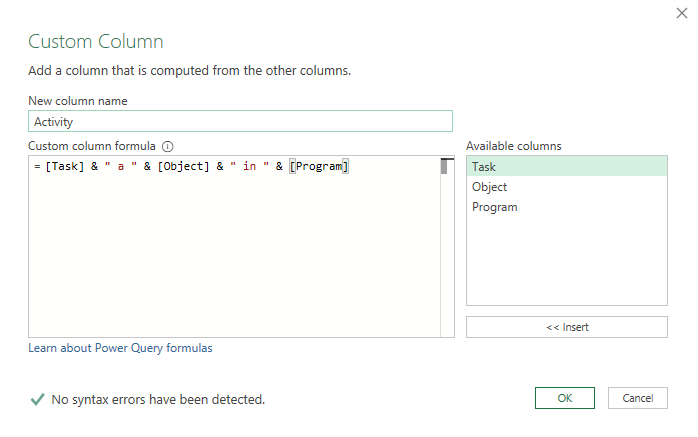
Task: Click the green checkmark syntax status icon
Action: [37, 399]
